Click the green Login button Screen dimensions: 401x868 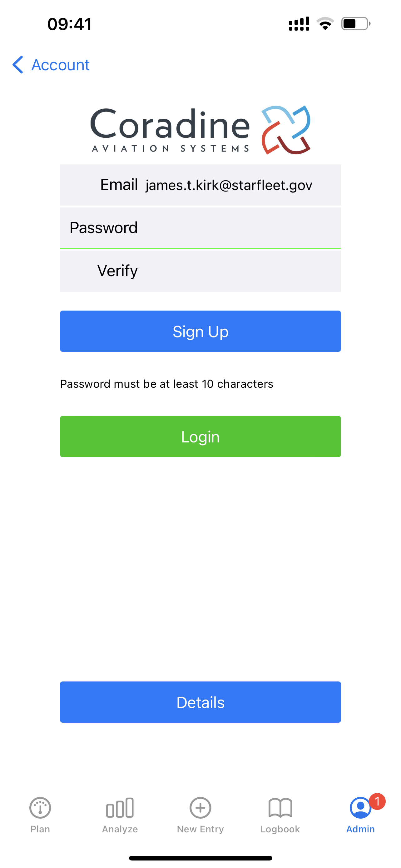pyautogui.click(x=200, y=436)
